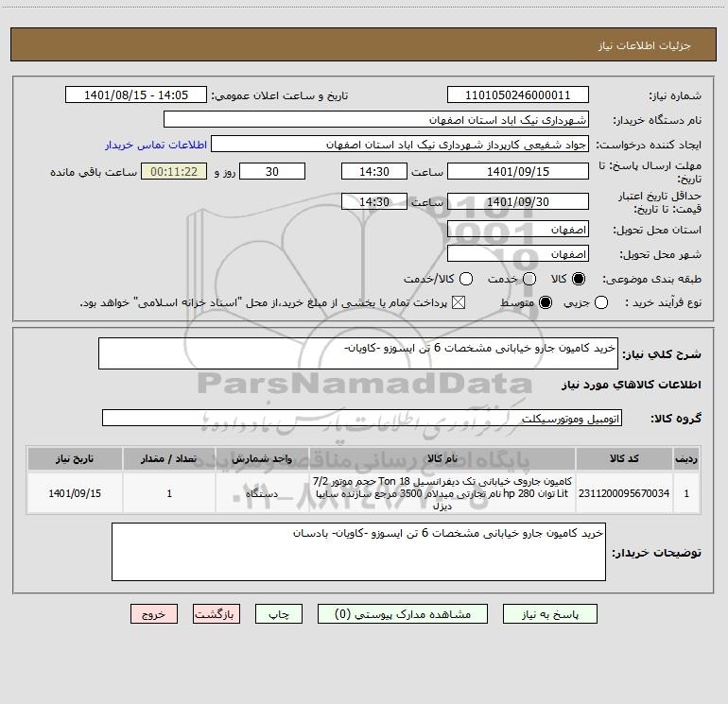Click the price validity time field, 14:30
This screenshot has height=704, width=728.
tap(374, 201)
